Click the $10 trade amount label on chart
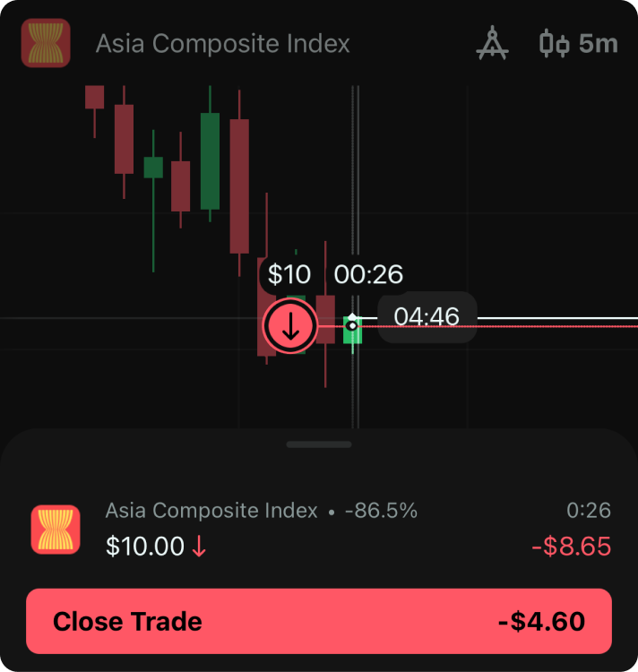The height and width of the screenshot is (672, 638). click(289, 274)
